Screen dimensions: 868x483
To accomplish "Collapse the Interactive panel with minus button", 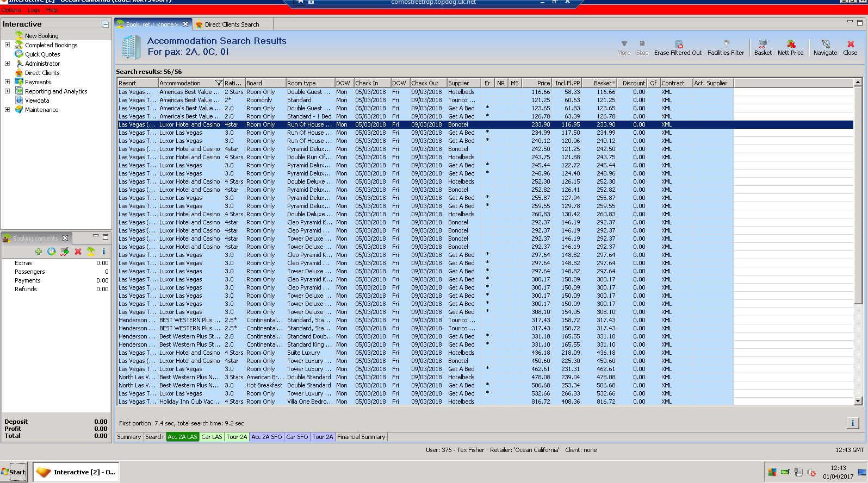I will coord(106,24).
